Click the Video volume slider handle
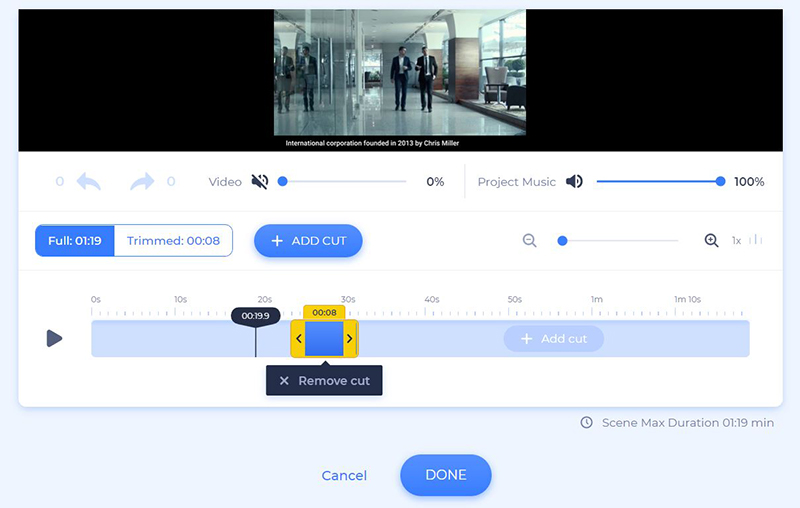Viewport: 800px width, 508px height. [283, 182]
